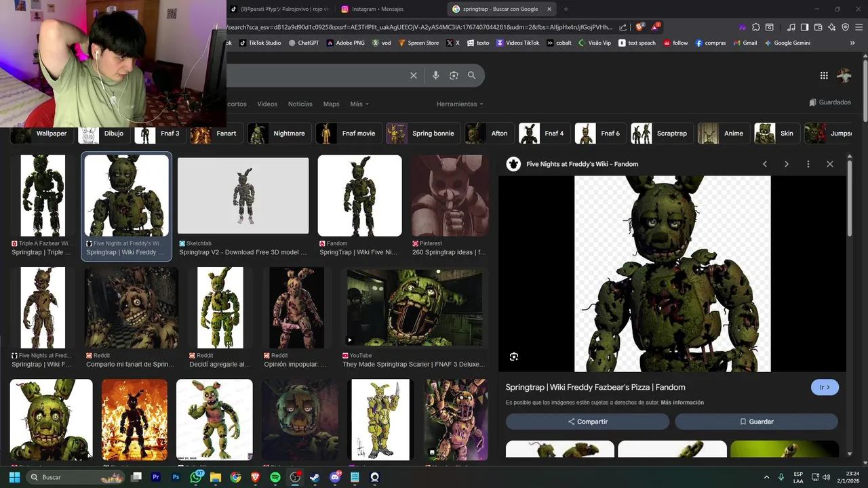This screenshot has width=868, height=488.
Task: Open Spotify from the taskbar
Action: [x=275, y=477]
